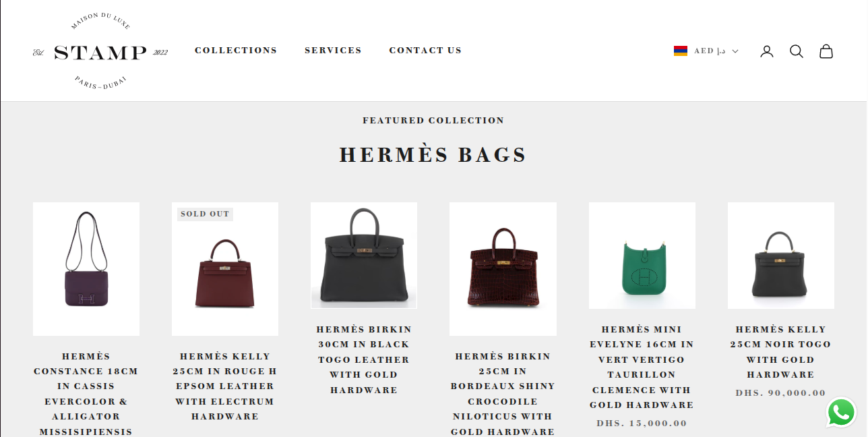View the purple Constance bag image
The image size is (868, 437).
86,269
